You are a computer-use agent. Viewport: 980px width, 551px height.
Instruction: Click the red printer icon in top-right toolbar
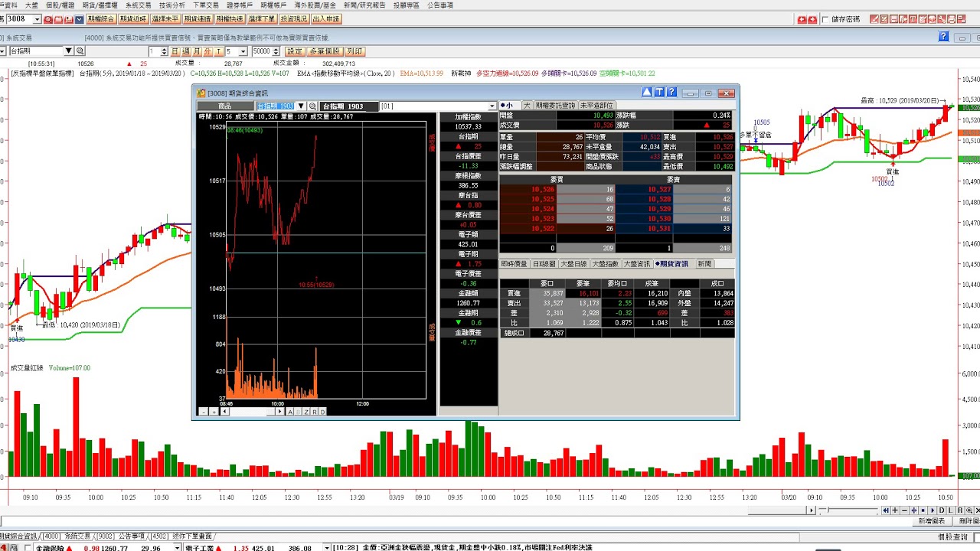[952, 19]
